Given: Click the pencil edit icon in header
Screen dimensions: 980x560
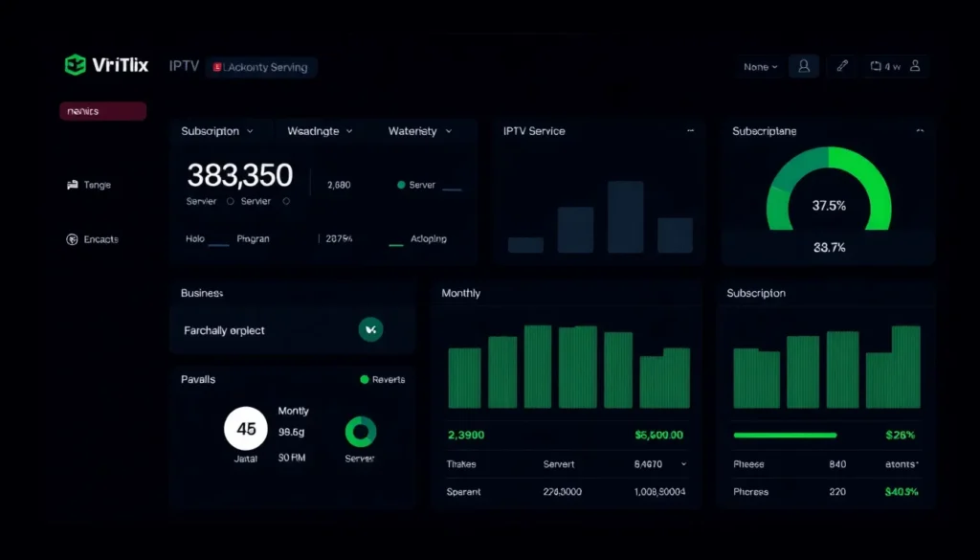Looking at the screenshot, I should (x=842, y=66).
